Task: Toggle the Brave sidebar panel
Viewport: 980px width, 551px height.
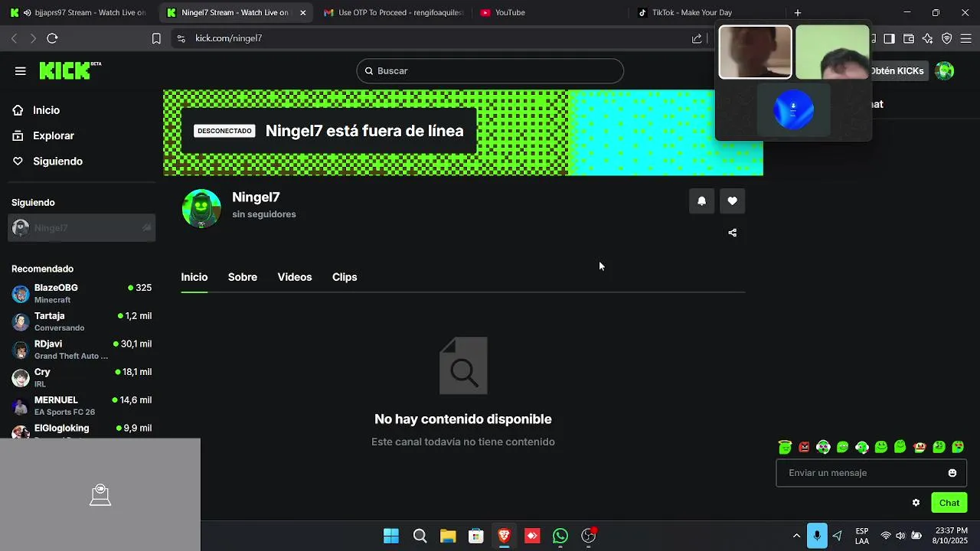Action: coord(889,38)
